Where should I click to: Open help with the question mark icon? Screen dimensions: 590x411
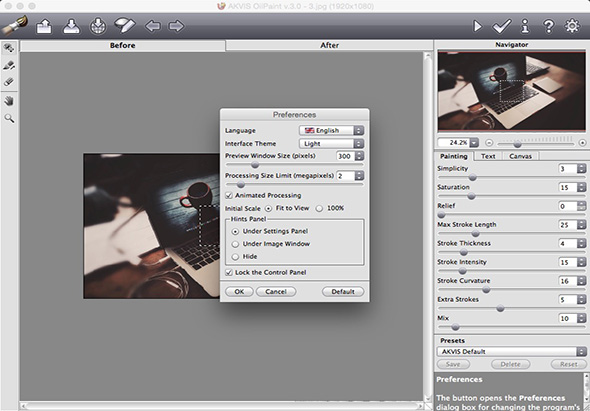pyautogui.click(x=549, y=26)
